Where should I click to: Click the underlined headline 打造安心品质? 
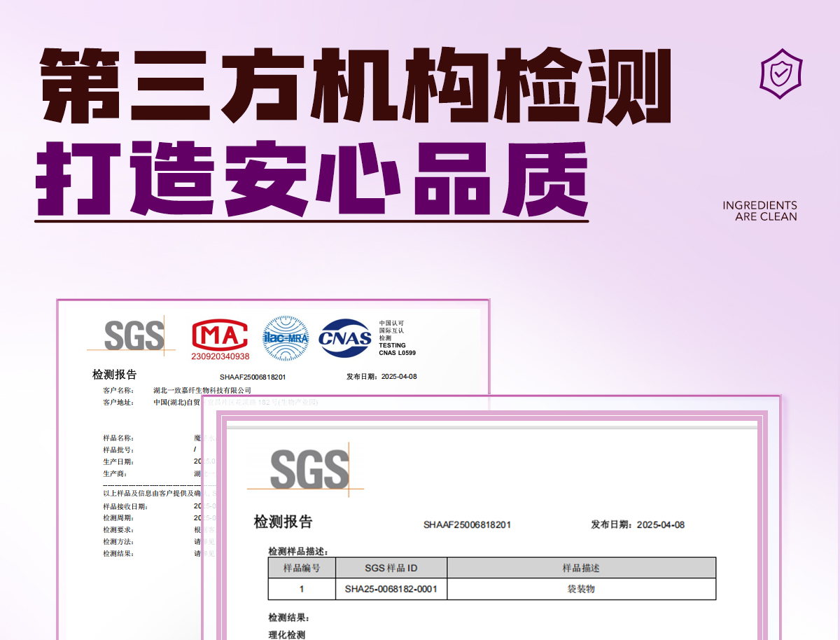pos(311,181)
